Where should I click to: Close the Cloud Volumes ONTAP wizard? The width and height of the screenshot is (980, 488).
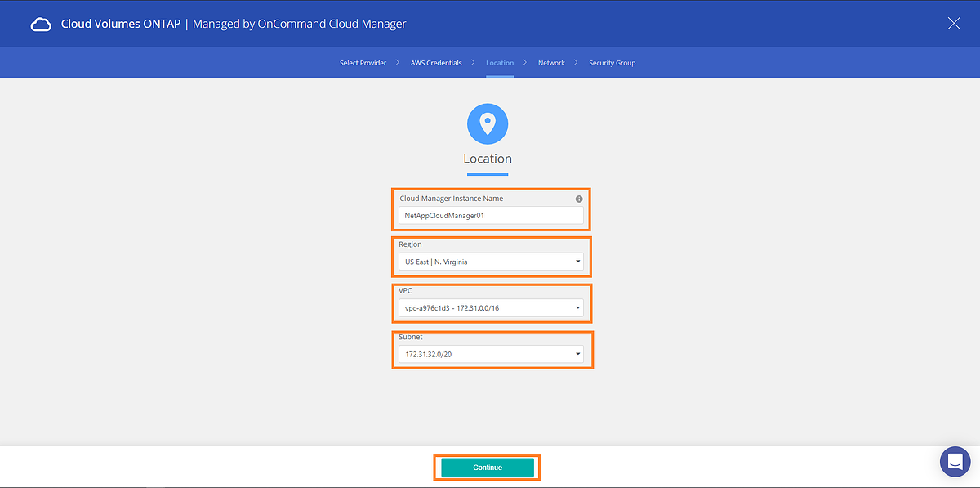click(953, 24)
